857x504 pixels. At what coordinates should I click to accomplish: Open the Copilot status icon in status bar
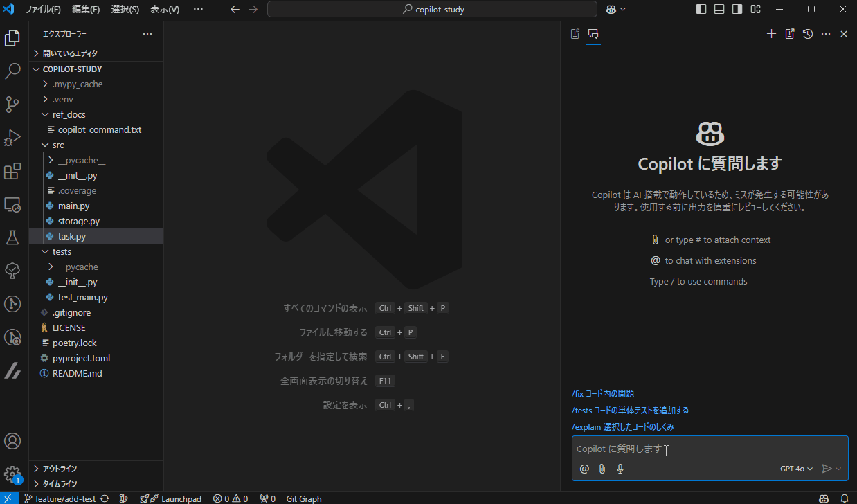click(x=824, y=498)
